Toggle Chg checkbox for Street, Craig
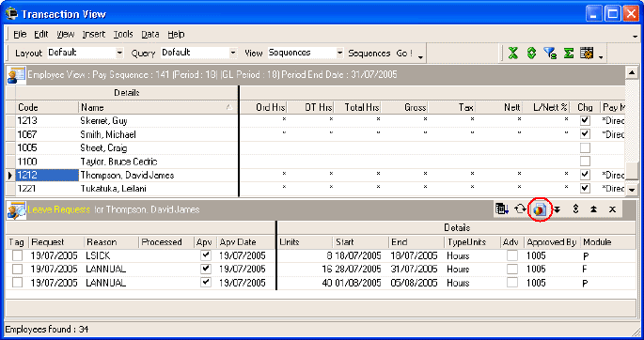The height and width of the screenshot is (340, 644). tap(585, 147)
